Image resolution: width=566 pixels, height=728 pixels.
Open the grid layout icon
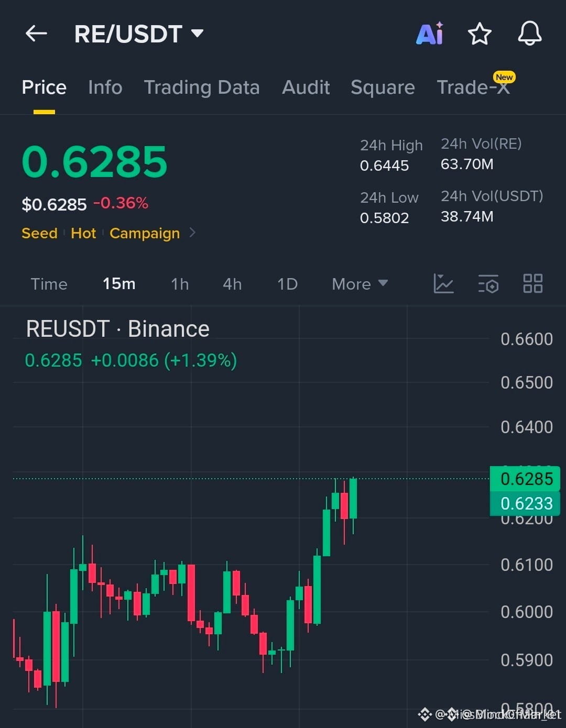coord(533,283)
